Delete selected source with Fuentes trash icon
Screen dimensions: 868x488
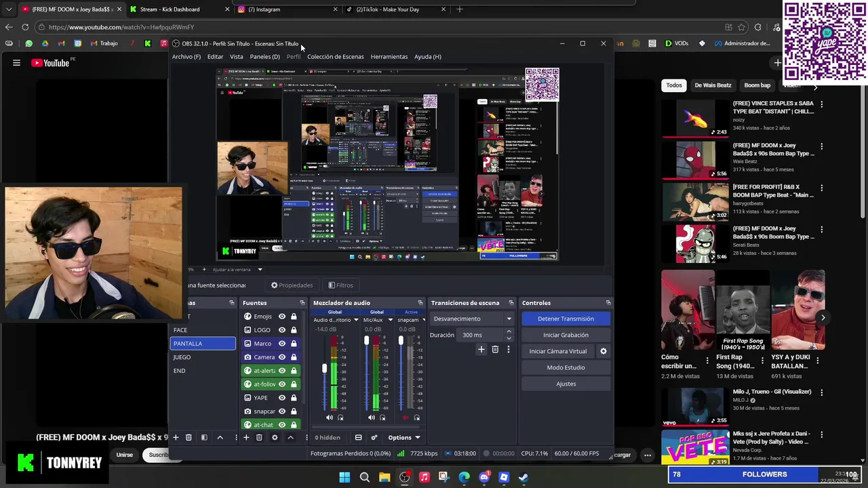(x=259, y=438)
